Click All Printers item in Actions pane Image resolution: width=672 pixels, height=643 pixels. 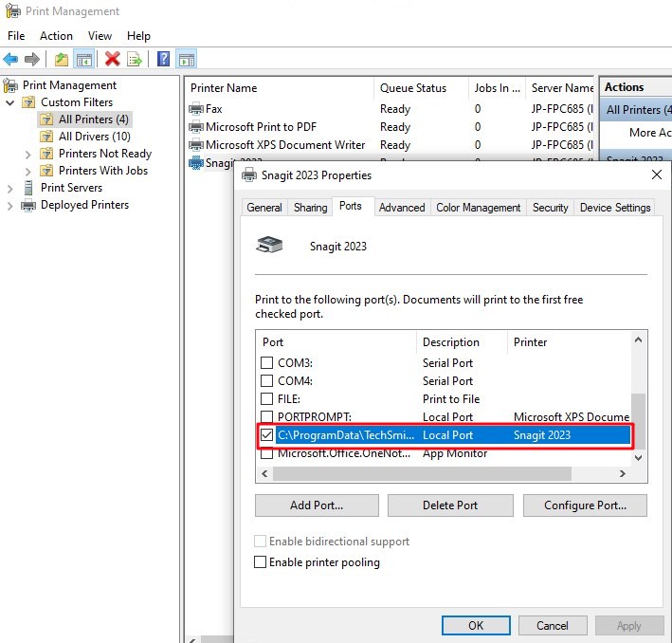tap(636, 110)
